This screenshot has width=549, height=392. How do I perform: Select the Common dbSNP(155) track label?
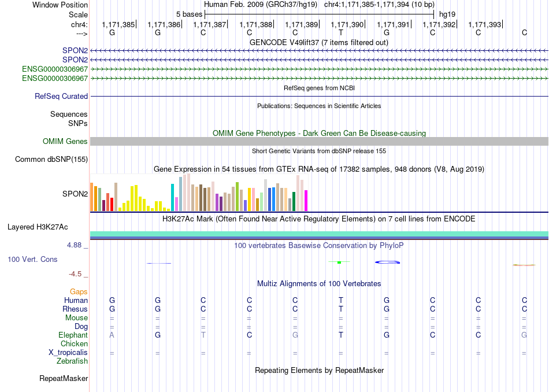[51, 159]
